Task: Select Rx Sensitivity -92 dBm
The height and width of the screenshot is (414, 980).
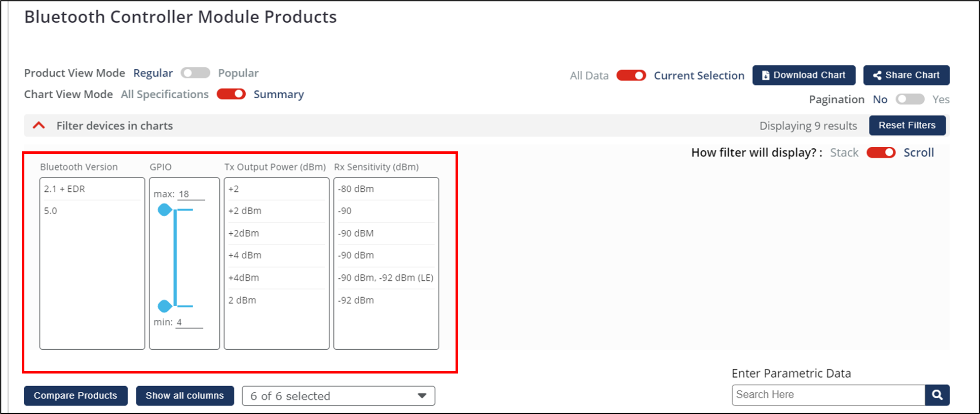Action: click(x=386, y=300)
